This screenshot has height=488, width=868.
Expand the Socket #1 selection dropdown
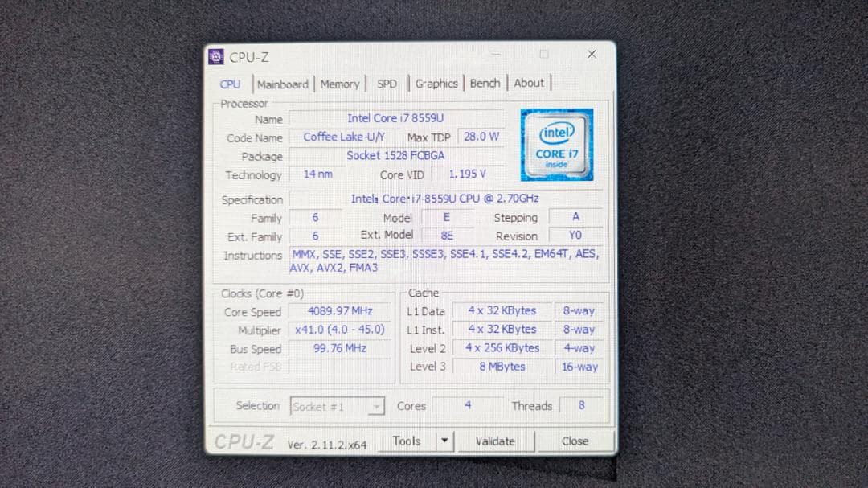pos(375,406)
